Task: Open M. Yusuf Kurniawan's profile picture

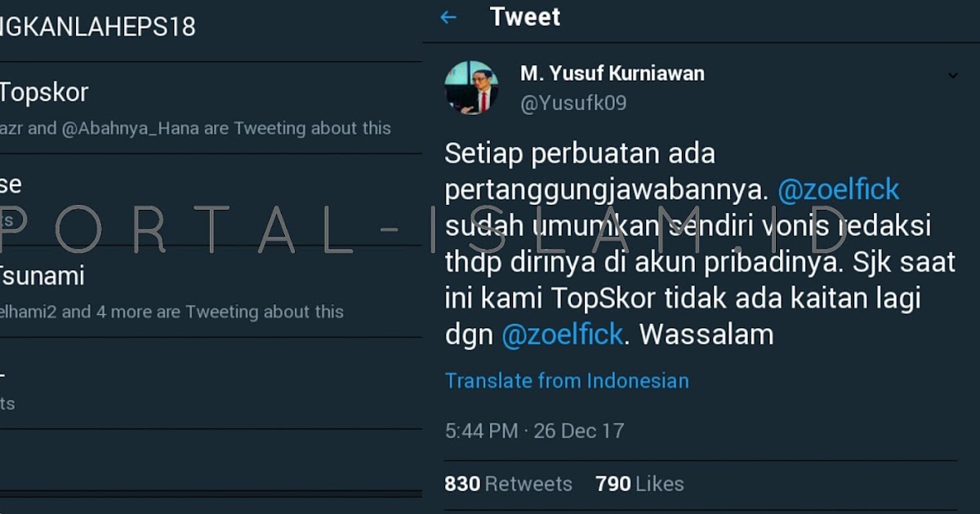Action: [x=471, y=87]
